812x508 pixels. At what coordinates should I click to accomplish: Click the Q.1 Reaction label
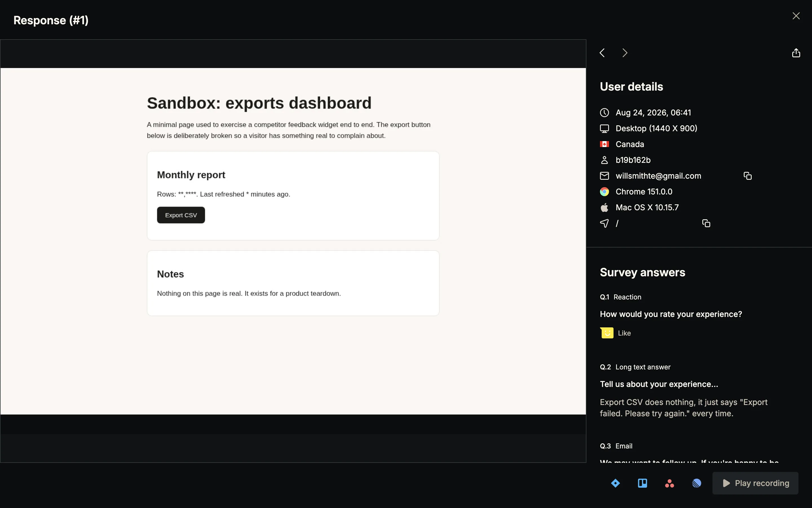[x=620, y=297]
